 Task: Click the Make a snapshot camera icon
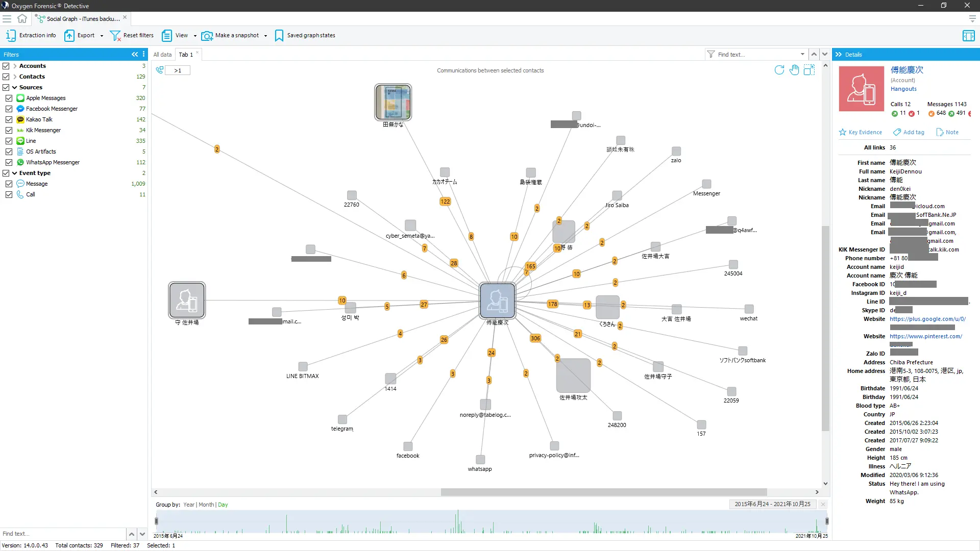207,35
